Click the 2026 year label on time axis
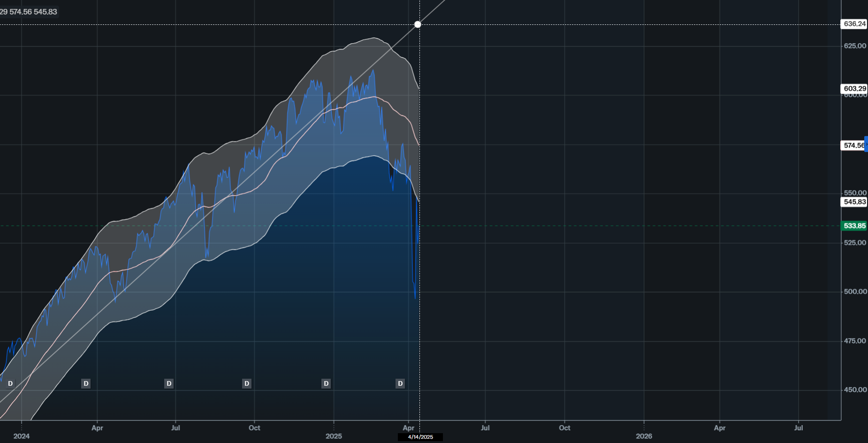Image resolution: width=868 pixels, height=443 pixels. [x=644, y=436]
